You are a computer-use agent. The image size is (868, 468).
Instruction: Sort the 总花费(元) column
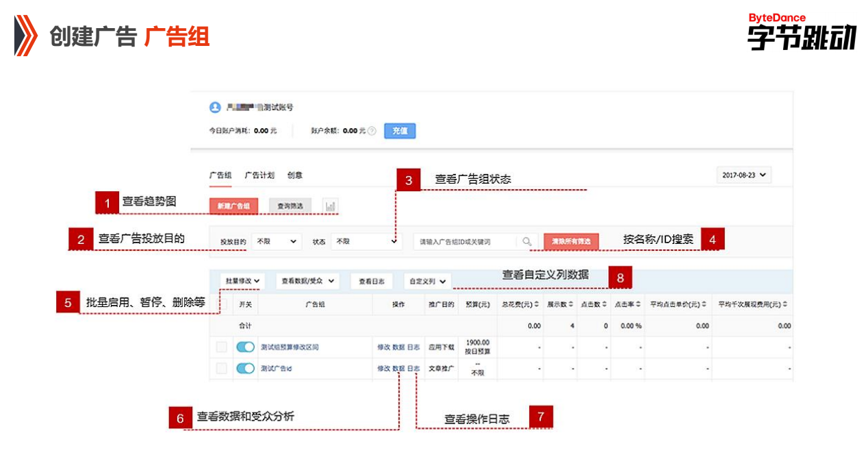(x=537, y=304)
